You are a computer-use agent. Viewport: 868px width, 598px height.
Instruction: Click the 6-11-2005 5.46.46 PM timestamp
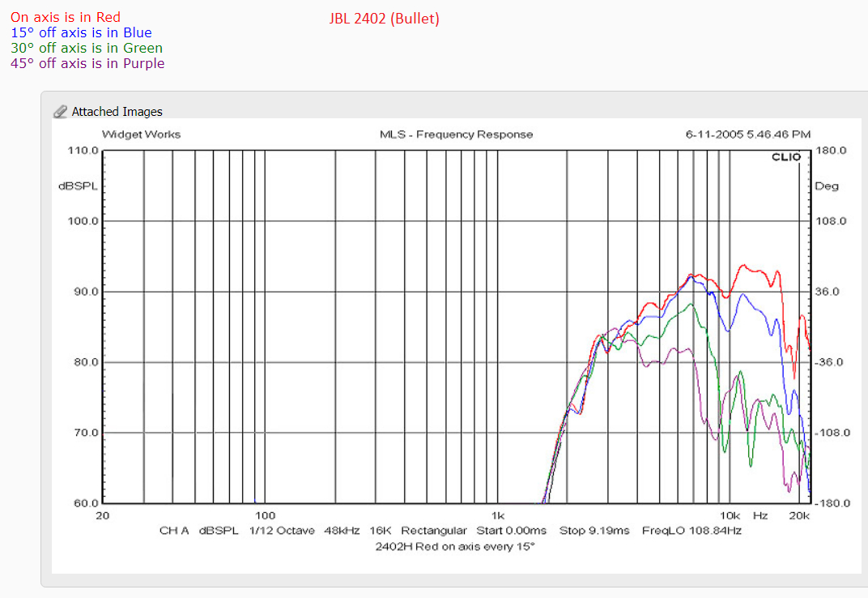[748, 135]
